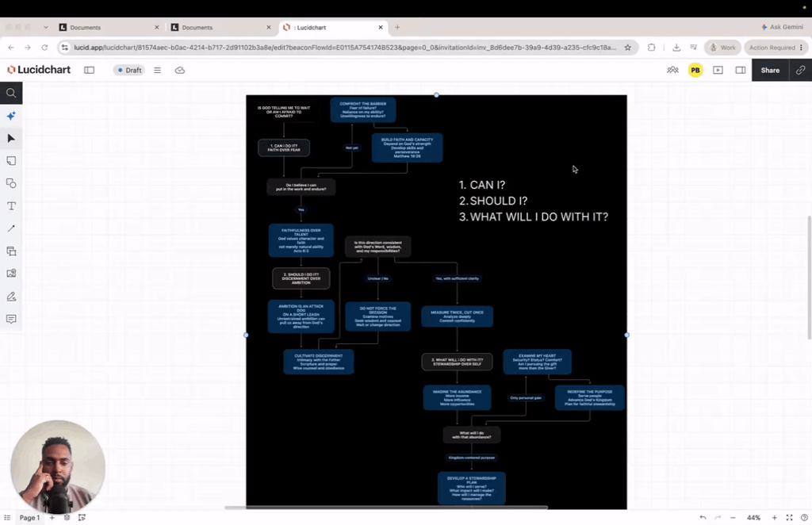
Task: Click the browser address bar URL
Action: pos(344,48)
